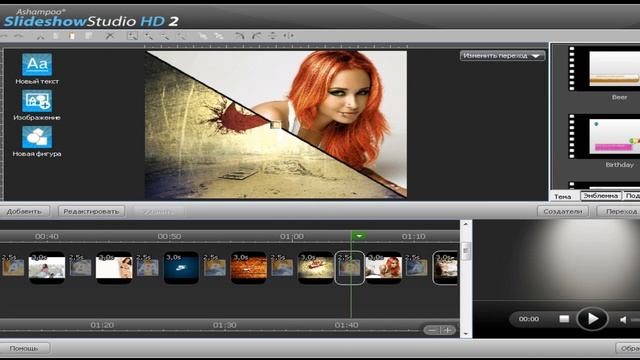Flip the object horizontally
Viewport: 640px width, 360px height.
[289, 36]
